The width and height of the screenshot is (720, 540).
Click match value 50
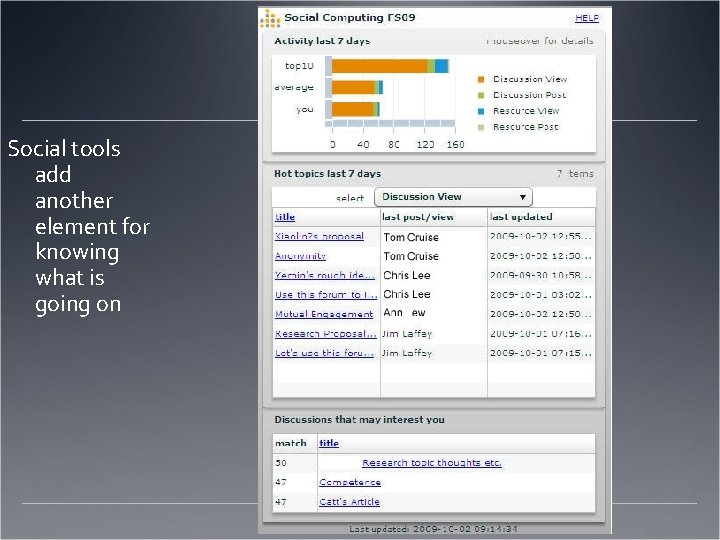[x=281, y=463]
